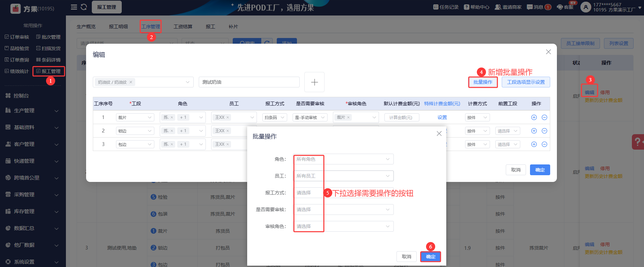Viewport: 644px width, 267px height.
Task: Open 任务记录 task records in header
Action: pos(446,7)
